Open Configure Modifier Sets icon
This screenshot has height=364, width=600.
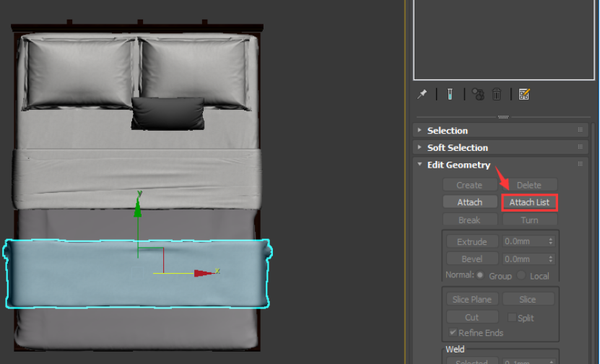click(x=524, y=94)
